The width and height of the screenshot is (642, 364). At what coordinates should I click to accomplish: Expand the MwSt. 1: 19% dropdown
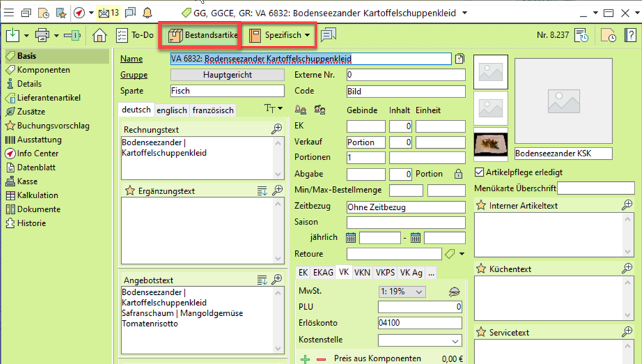coord(402,292)
